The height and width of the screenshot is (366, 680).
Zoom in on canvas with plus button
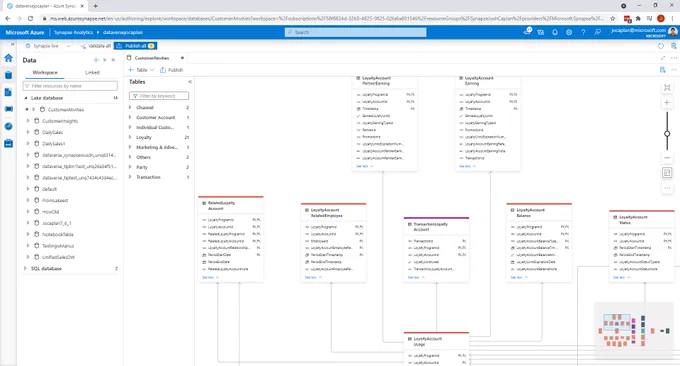pos(667,103)
